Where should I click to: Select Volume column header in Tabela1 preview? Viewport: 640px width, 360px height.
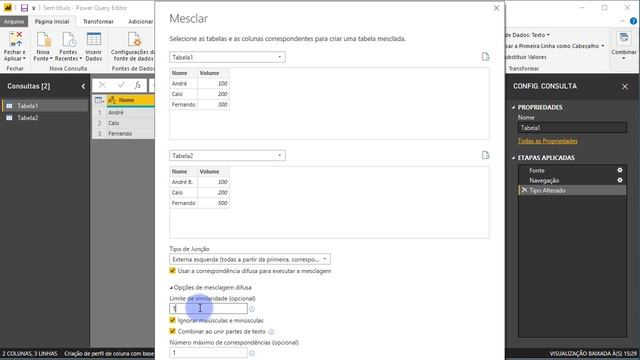[x=213, y=73]
